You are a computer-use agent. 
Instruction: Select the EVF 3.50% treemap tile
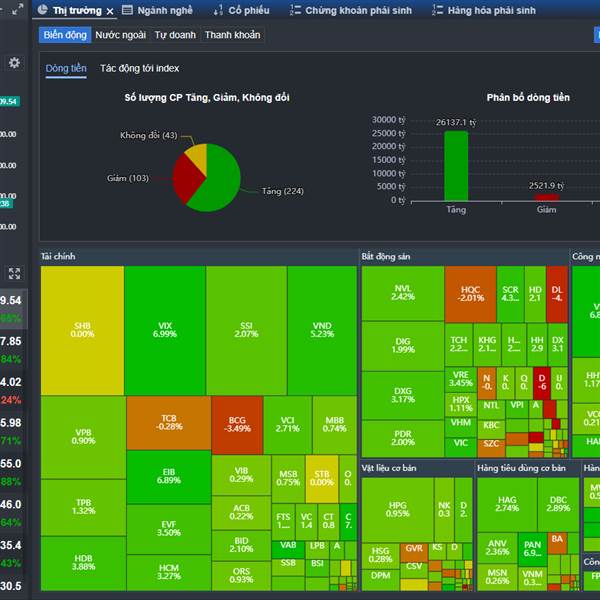[x=169, y=529]
